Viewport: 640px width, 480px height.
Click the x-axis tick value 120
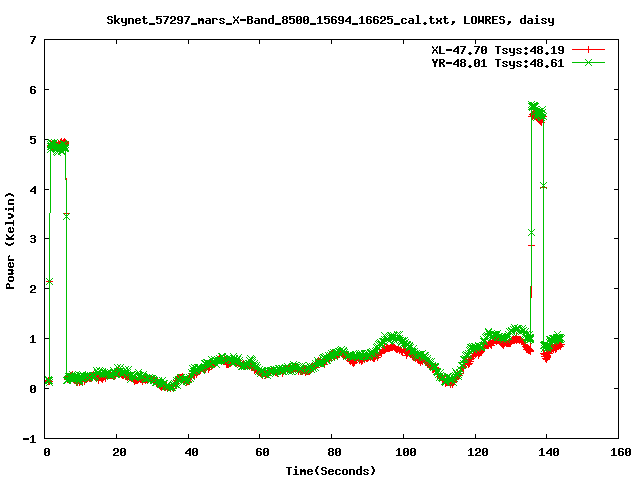pyautogui.click(x=478, y=452)
